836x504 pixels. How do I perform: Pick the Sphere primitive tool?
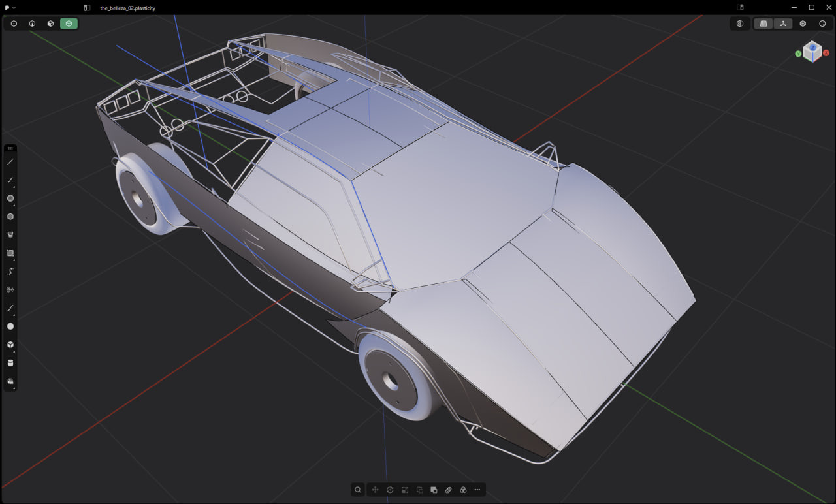(10, 326)
